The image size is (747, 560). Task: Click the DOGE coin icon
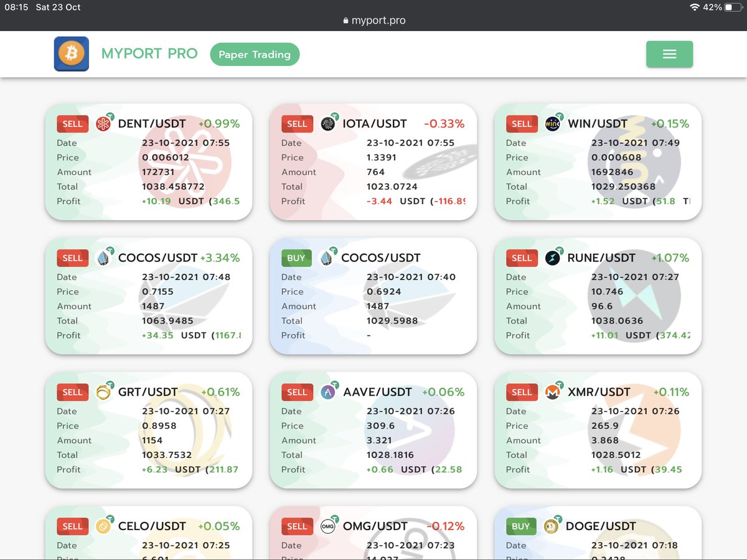551,526
